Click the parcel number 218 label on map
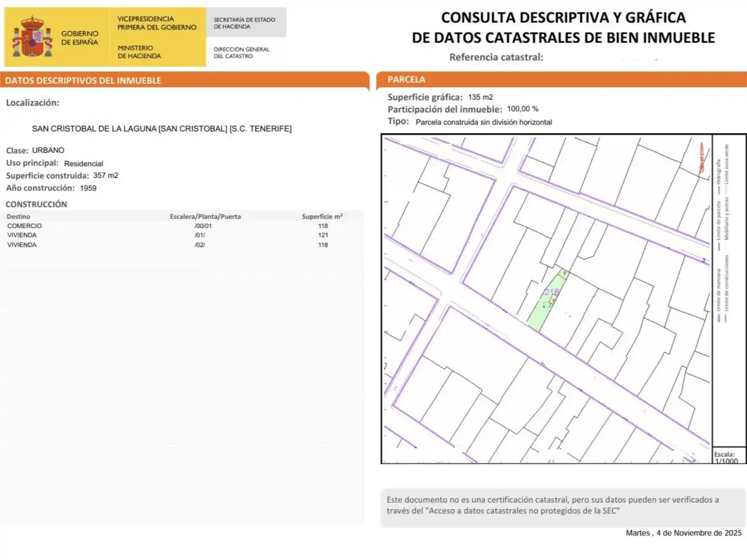 coord(551,292)
